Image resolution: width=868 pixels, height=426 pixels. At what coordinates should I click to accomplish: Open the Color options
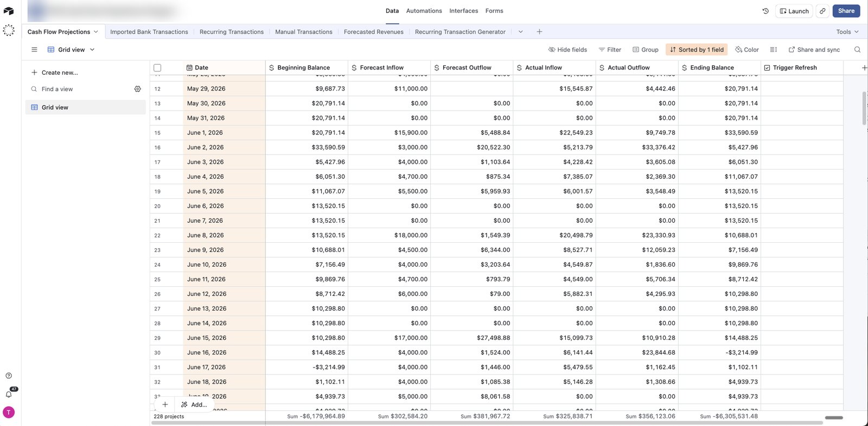[746, 49]
